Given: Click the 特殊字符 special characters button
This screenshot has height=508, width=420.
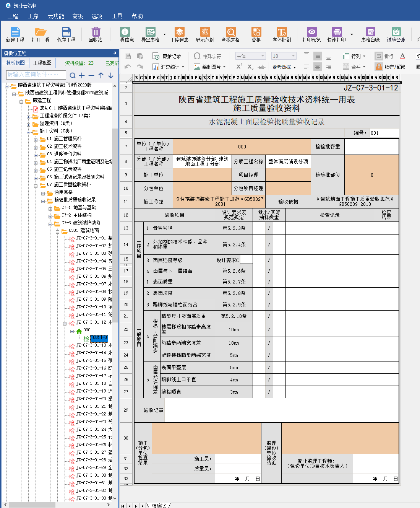Looking at the screenshot, I should (x=207, y=56).
